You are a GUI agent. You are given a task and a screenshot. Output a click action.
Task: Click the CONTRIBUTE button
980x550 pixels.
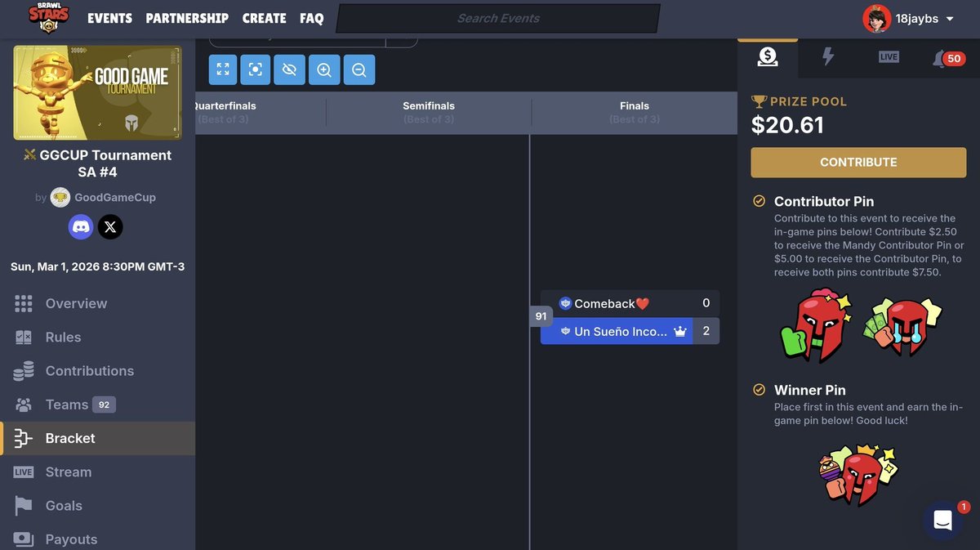[x=858, y=162]
